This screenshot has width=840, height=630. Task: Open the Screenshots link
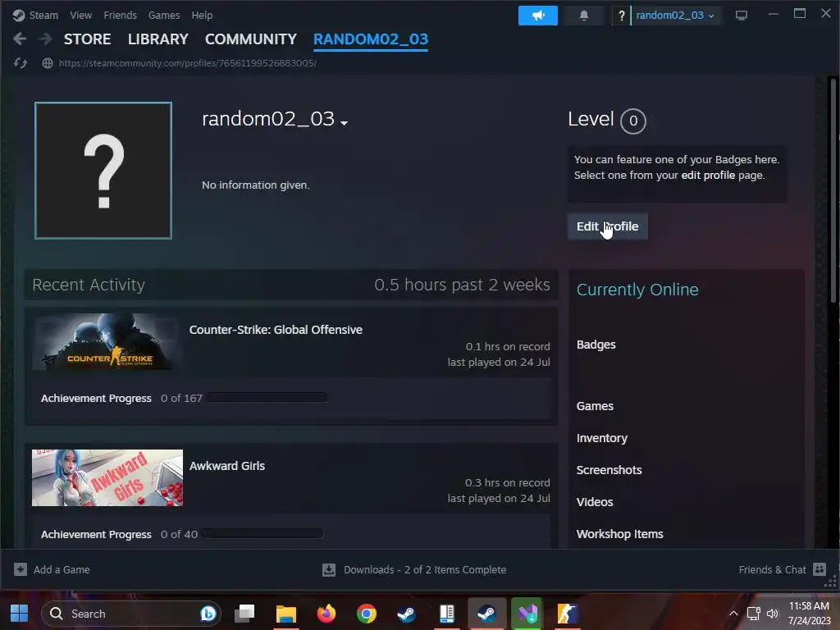tap(609, 470)
